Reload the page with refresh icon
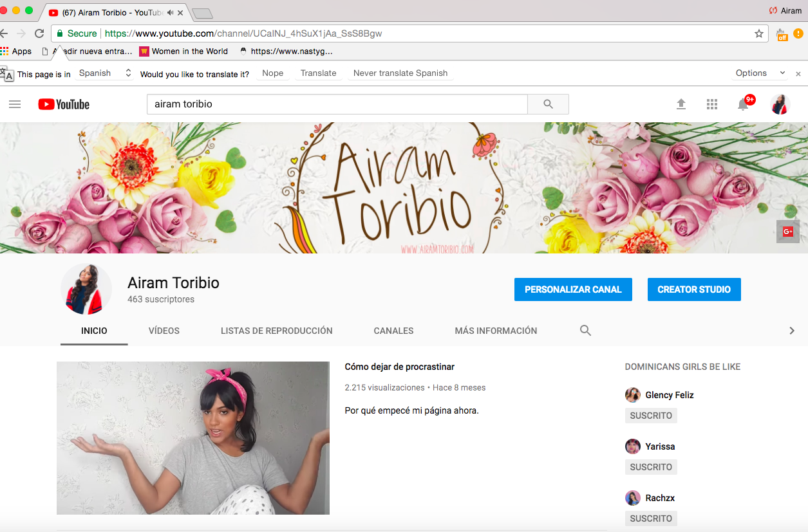 pos(40,33)
